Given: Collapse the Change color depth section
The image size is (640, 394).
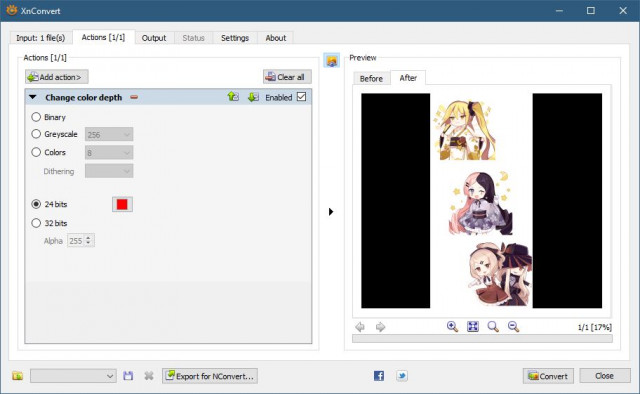Looking at the screenshot, I should [33, 97].
